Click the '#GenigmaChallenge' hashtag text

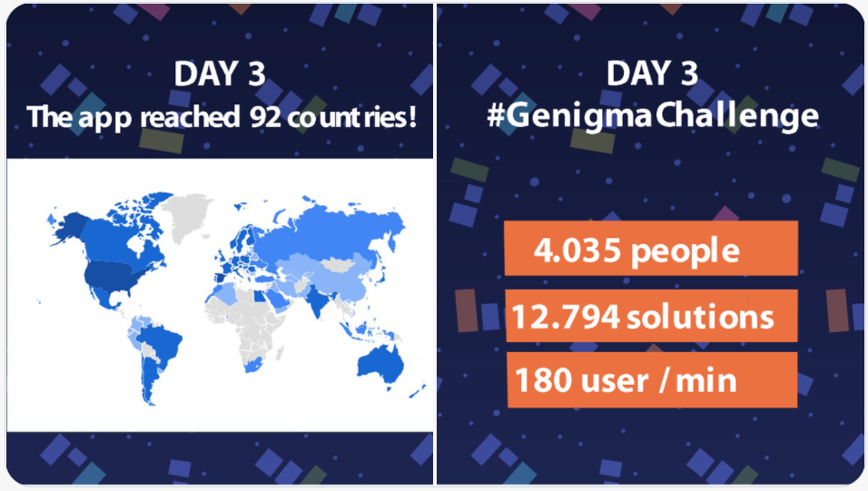coord(653,115)
